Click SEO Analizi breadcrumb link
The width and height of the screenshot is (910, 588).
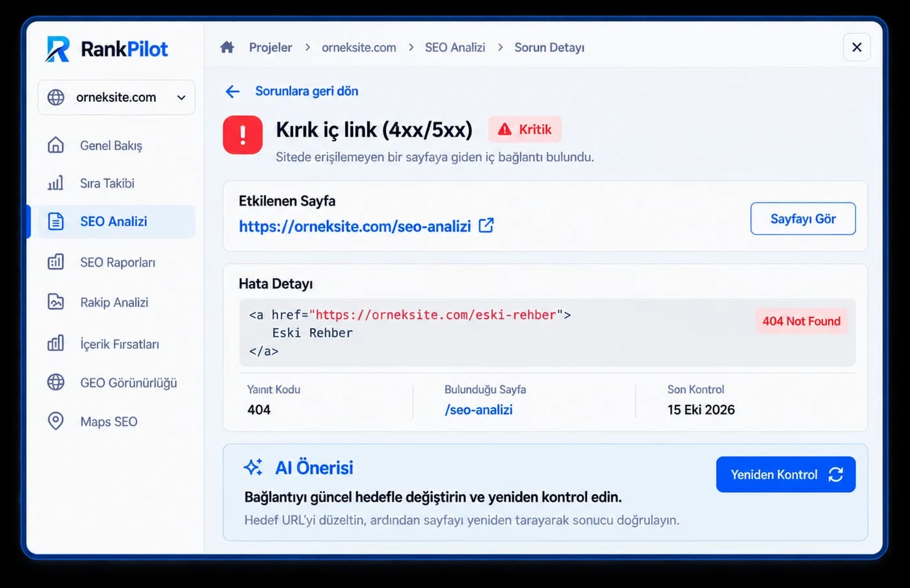tap(455, 47)
